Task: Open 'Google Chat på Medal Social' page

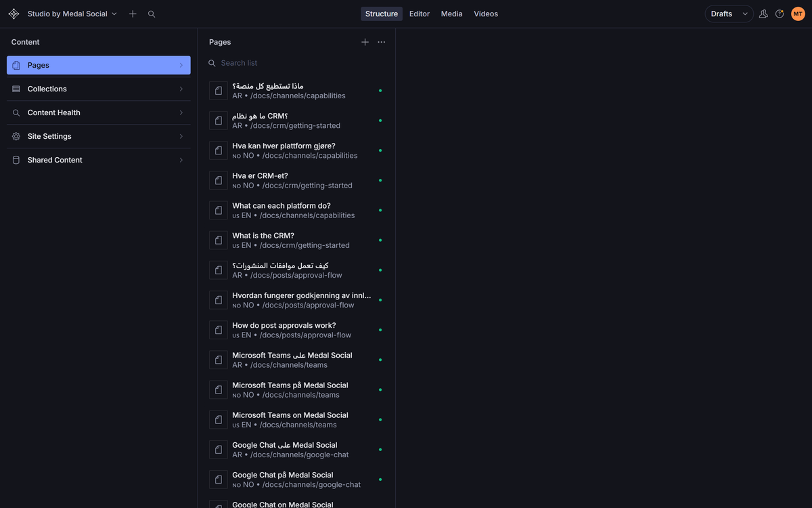Action: pos(296,480)
